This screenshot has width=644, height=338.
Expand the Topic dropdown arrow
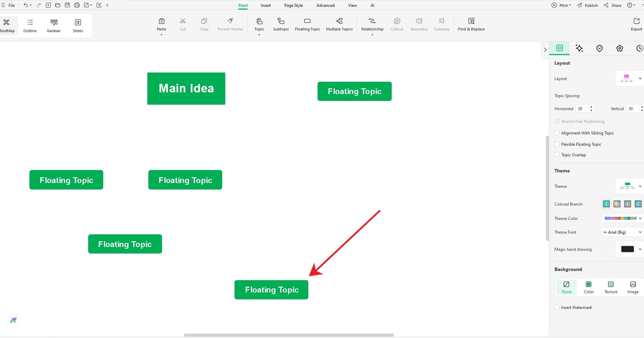tap(259, 35)
